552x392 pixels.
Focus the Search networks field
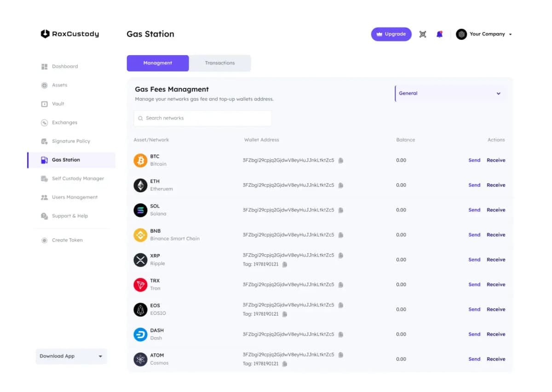click(202, 118)
